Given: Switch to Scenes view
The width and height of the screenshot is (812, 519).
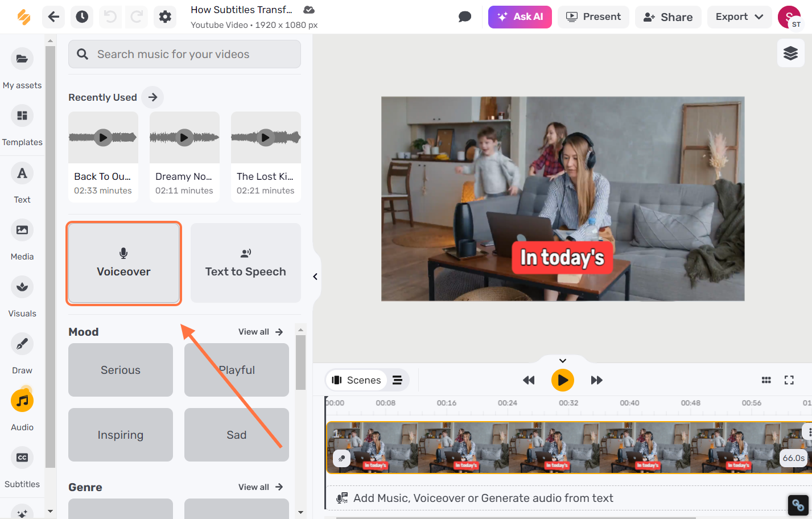Looking at the screenshot, I should (x=356, y=380).
